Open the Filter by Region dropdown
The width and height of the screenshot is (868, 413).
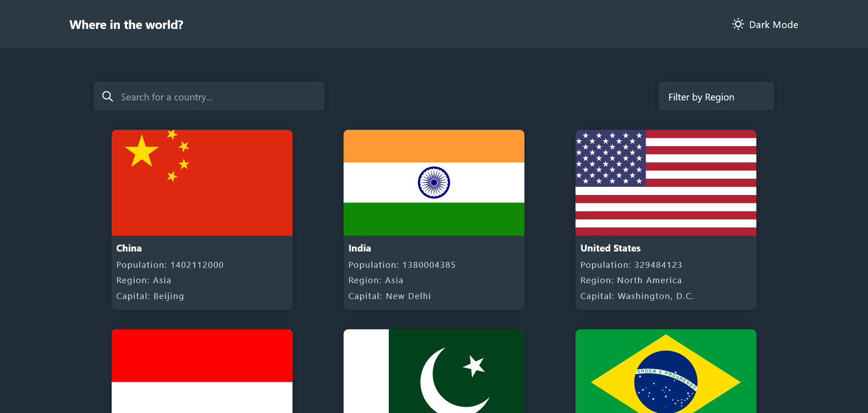point(716,96)
